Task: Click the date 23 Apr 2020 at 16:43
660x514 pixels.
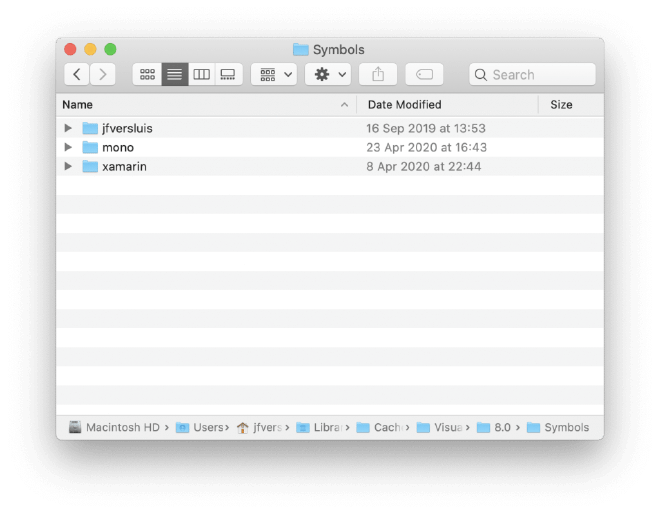Action: [426, 147]
